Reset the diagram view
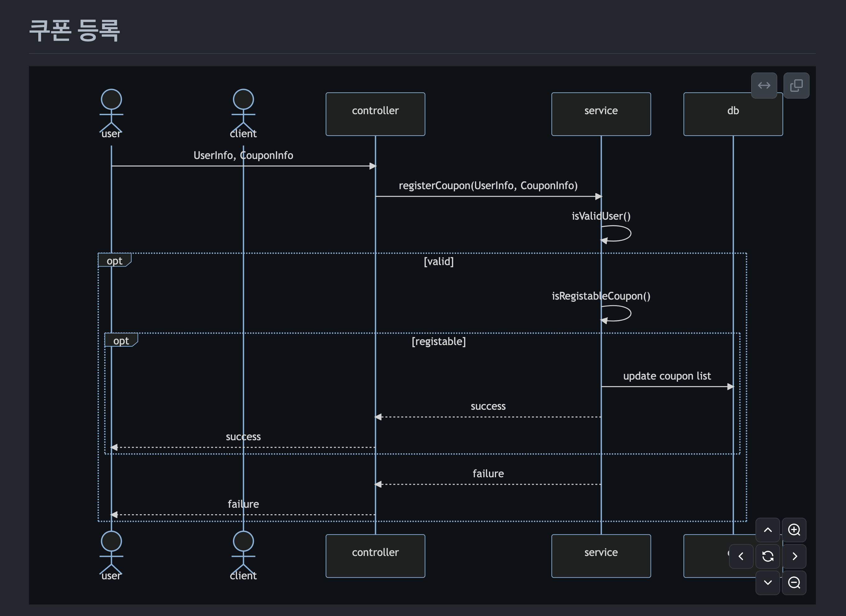The width and height of the screenshot is (846, 616). pyautogui.click(x=767, y=556)
